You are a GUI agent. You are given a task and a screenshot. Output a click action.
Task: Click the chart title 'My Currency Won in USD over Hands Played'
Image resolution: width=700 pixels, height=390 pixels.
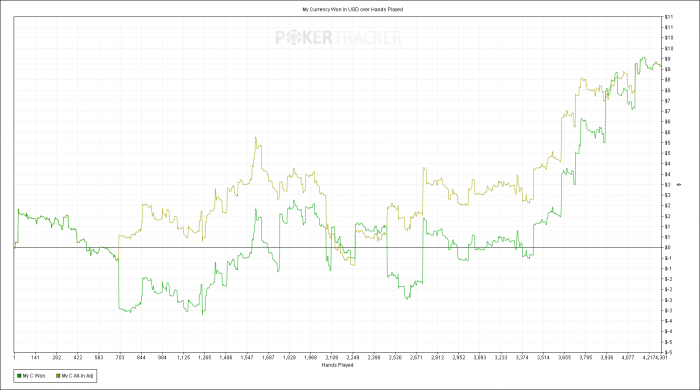(352, 9)
